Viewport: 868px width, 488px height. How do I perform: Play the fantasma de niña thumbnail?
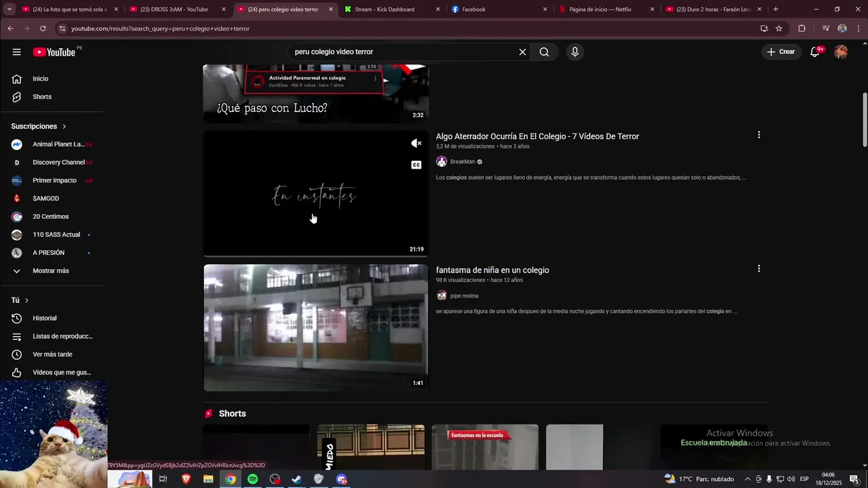[316, 327]
